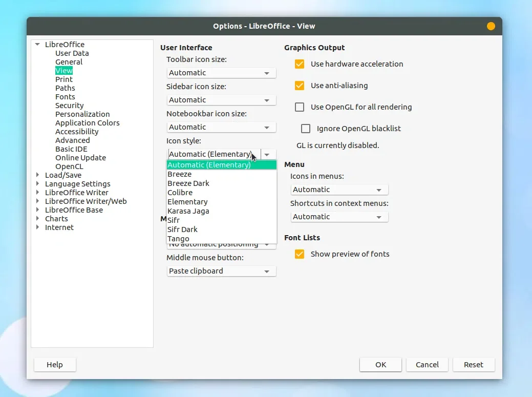Open Toolbar icon size dropdown
This screenshot has width=532, height=397.
tap(221, 73)
